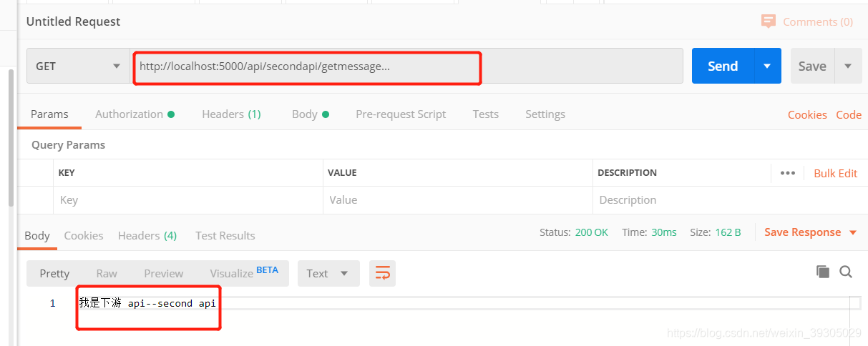The image size is (868, 346).
Task: Open the Text format dropdown
Action: 328,273
